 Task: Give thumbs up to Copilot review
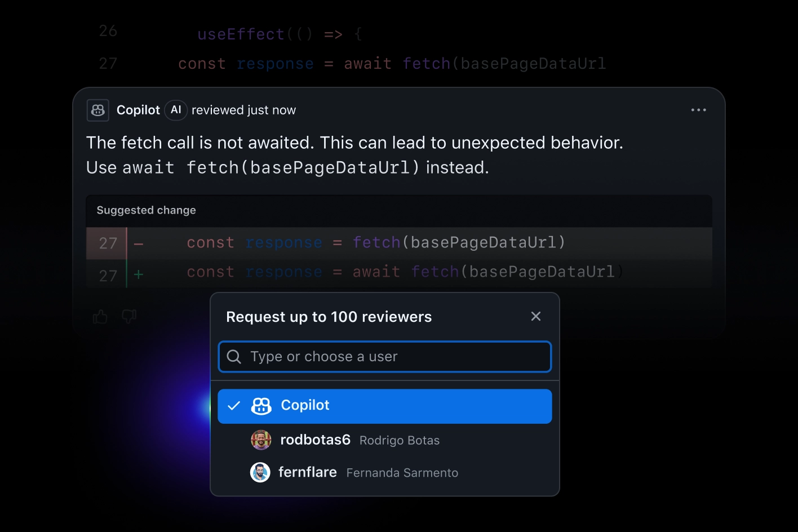100,317
